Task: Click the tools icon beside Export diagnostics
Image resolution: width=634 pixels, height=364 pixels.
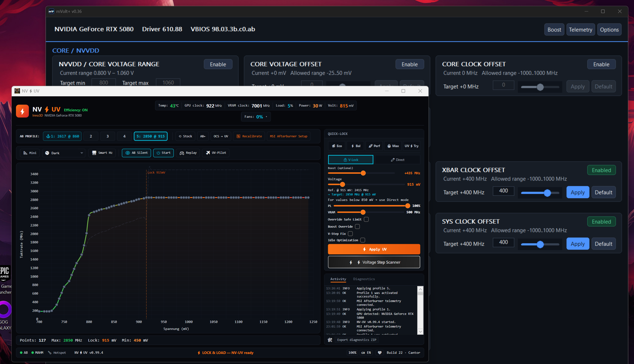Action: (x=330, y=340)
